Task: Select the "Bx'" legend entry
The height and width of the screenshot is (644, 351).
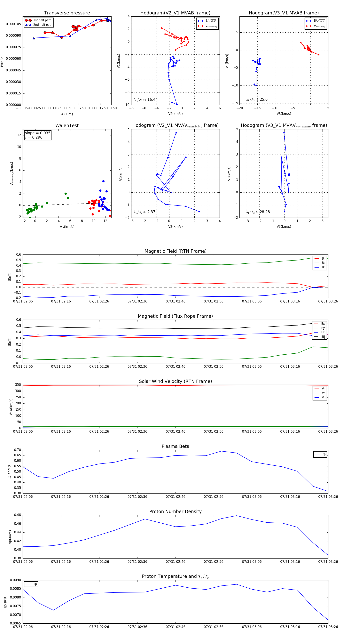Action: coord(320,324)
